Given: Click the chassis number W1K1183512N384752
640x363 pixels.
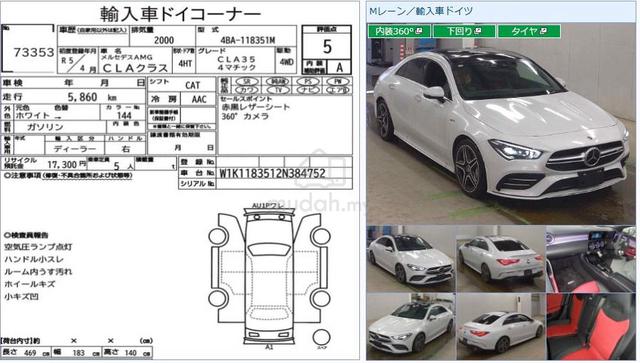Looking at the screenshot, I should [x=272, y=173].
